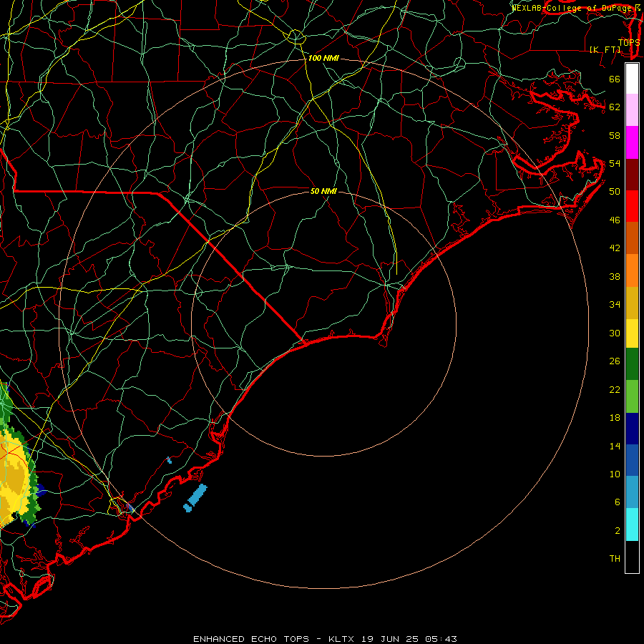Click the legend value 6
The height and width of the screenshot is (644, 644).
pyautogui.click(x=617, y=502)
